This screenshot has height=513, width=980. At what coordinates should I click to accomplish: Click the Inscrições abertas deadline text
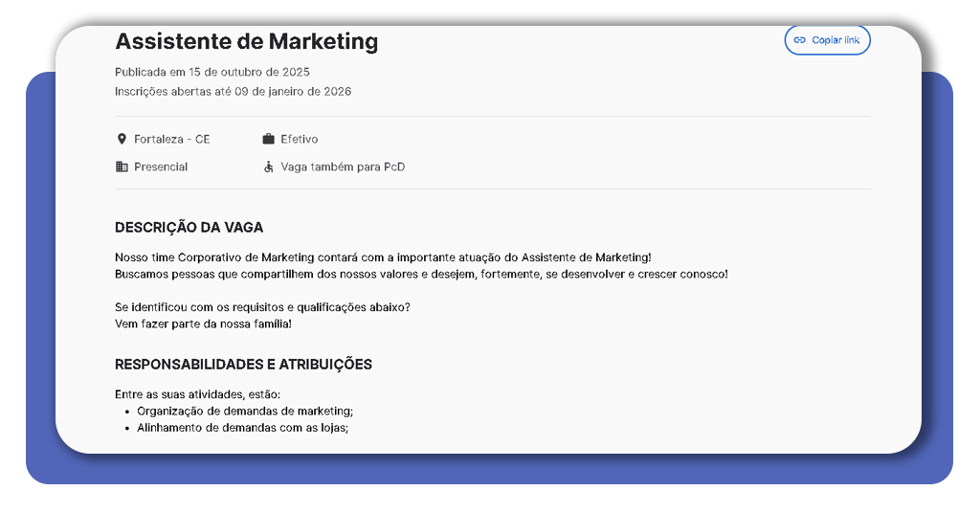[233, 92]
